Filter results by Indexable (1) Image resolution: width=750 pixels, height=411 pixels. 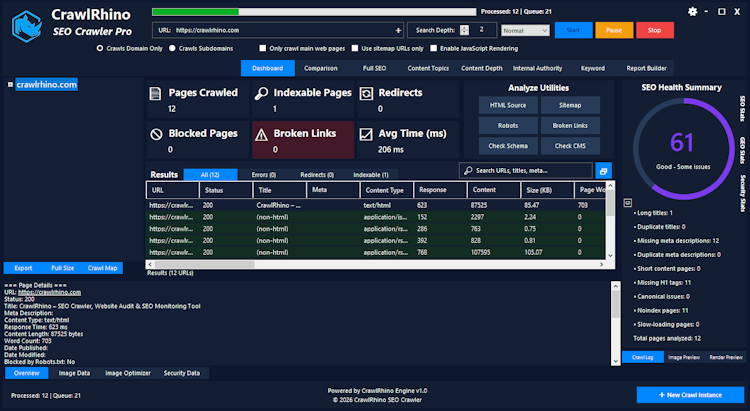click(371, 175)
